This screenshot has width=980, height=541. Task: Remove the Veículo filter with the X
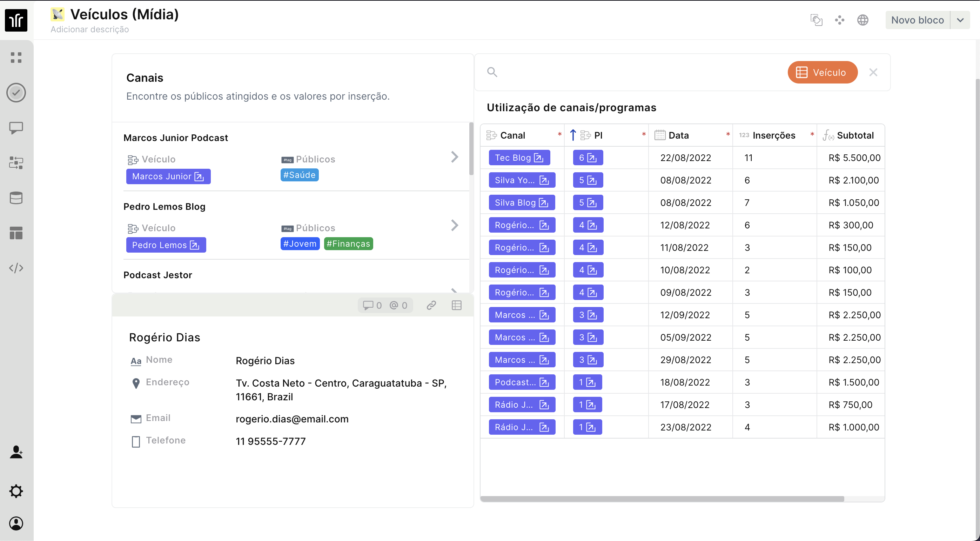pos(873,72)
